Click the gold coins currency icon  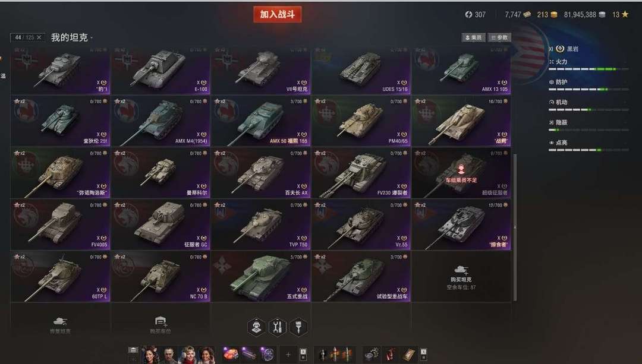coord(553,15)
